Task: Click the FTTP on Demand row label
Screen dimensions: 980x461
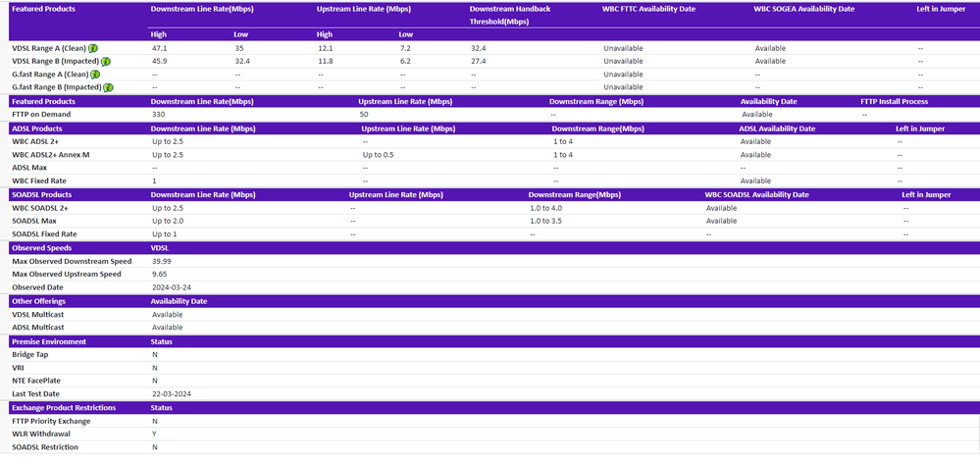Action: tap(41, 115)
